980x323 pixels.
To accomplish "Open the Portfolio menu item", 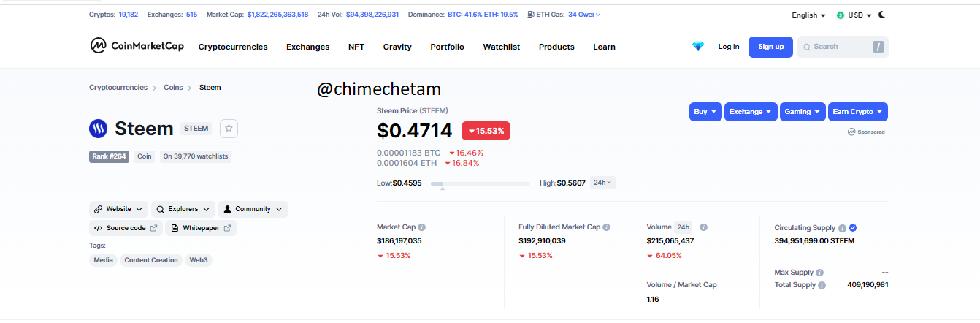I will coord(447,47).
